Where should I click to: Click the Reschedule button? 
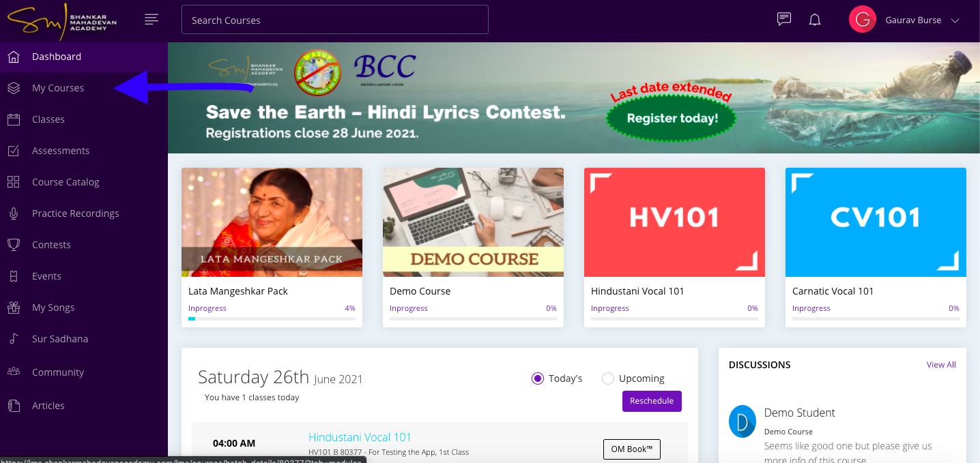(x=652, y=401)
